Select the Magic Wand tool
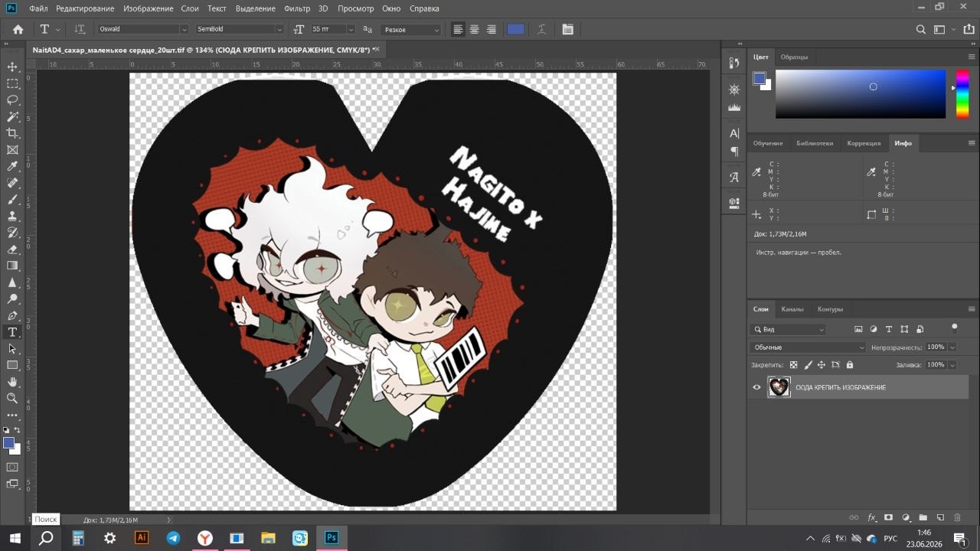 point(12,117)
